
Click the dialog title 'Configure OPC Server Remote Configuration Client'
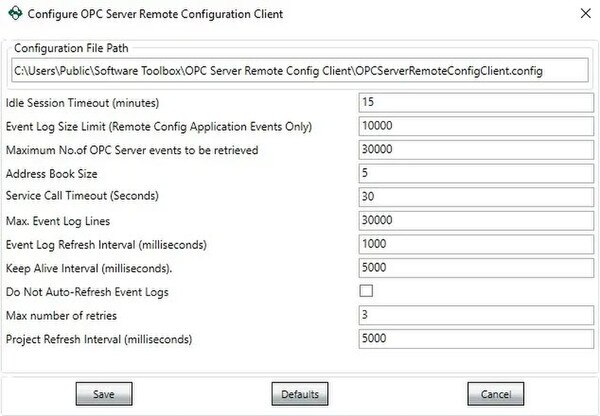[155, 14]
